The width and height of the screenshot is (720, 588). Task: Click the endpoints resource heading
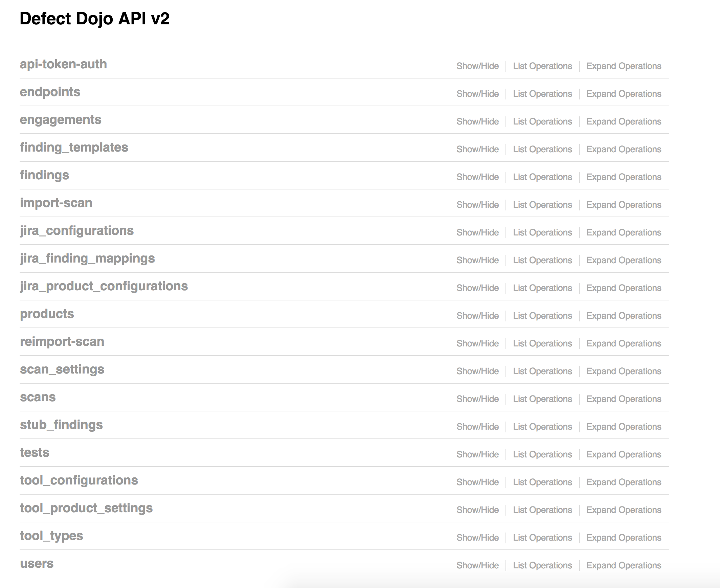tap(50, 92)
